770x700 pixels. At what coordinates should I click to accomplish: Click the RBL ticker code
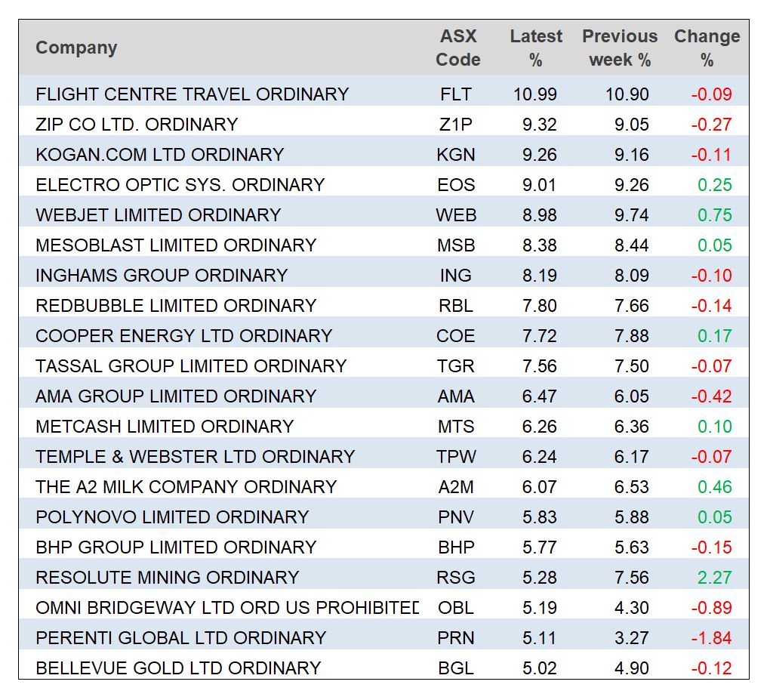(455, 306)
